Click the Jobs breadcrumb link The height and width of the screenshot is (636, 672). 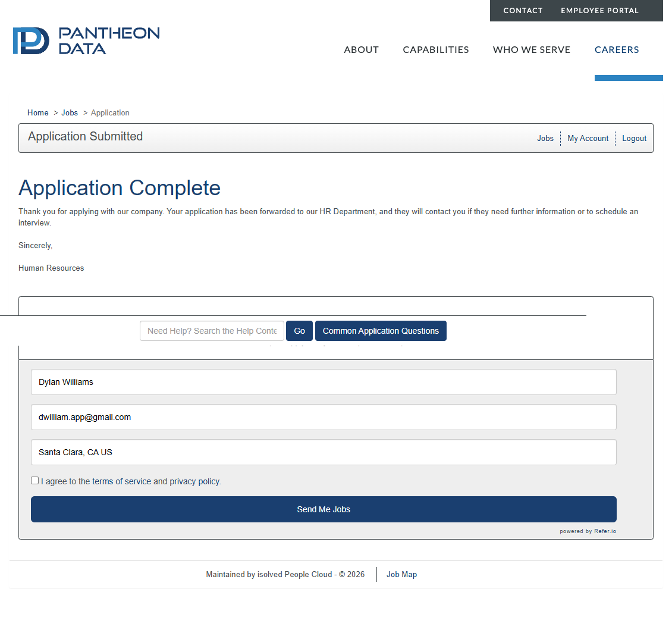tap(70, 112)
